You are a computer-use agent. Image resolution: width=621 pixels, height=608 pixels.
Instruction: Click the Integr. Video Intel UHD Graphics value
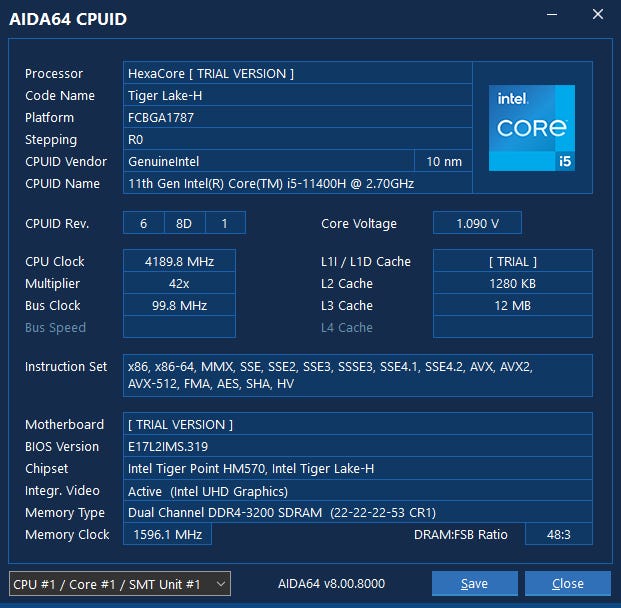pos(358,491)
